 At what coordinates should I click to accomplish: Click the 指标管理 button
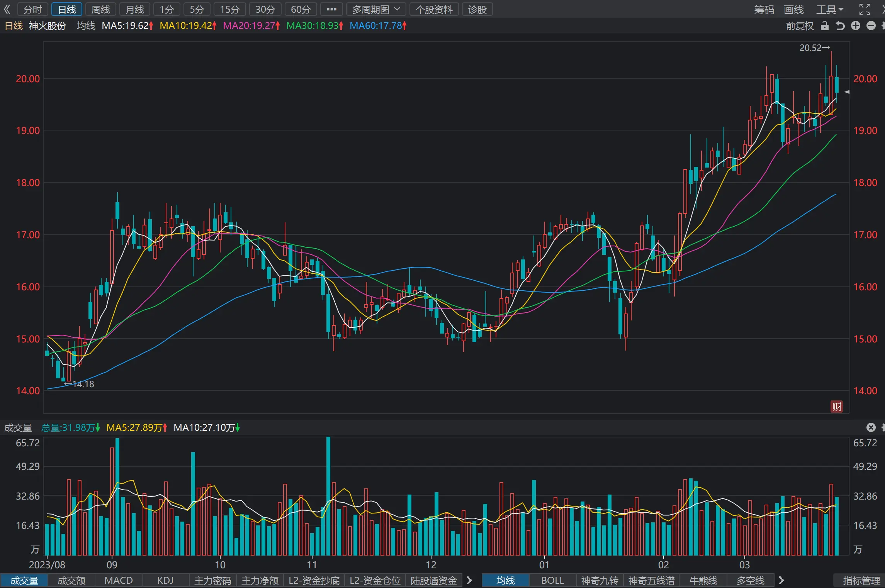pyautogui.click(x=861, y=580)
